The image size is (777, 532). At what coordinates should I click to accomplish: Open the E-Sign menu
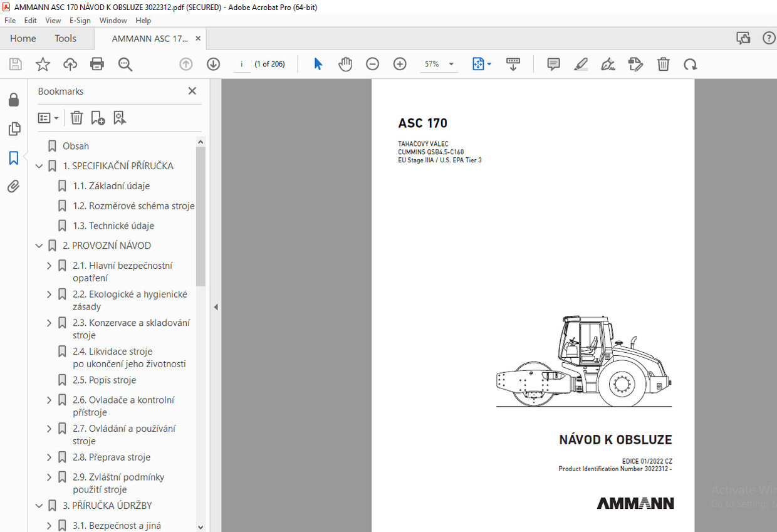(x=80, y=20)
